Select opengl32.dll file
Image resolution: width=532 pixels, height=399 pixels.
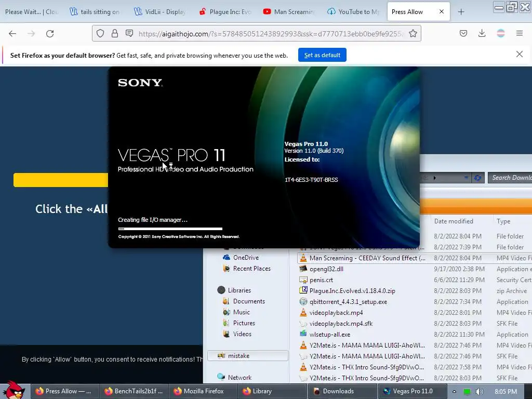326,269
